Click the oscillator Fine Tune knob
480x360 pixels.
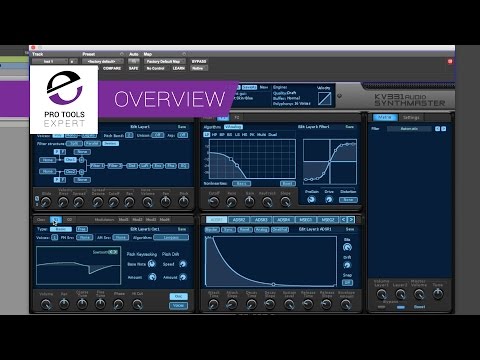(x=100, y=304)
